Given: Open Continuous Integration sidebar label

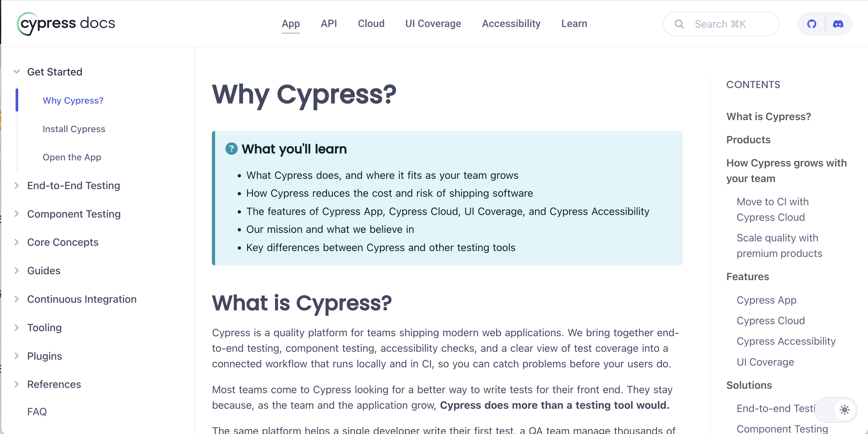Looking at the screenshot, I should (x=82, y=299).
